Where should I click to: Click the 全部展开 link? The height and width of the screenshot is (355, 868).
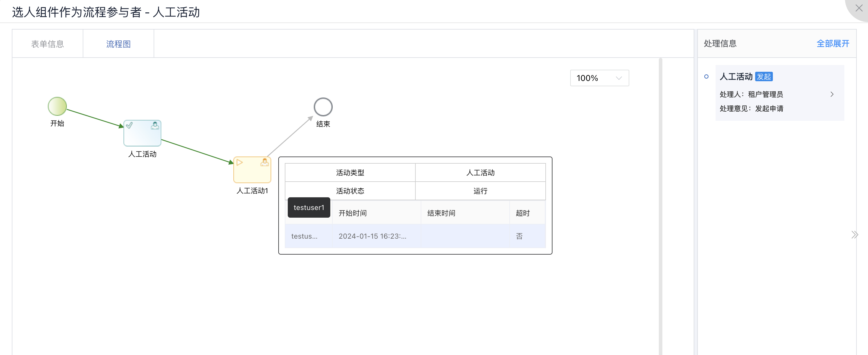[833, 44]
